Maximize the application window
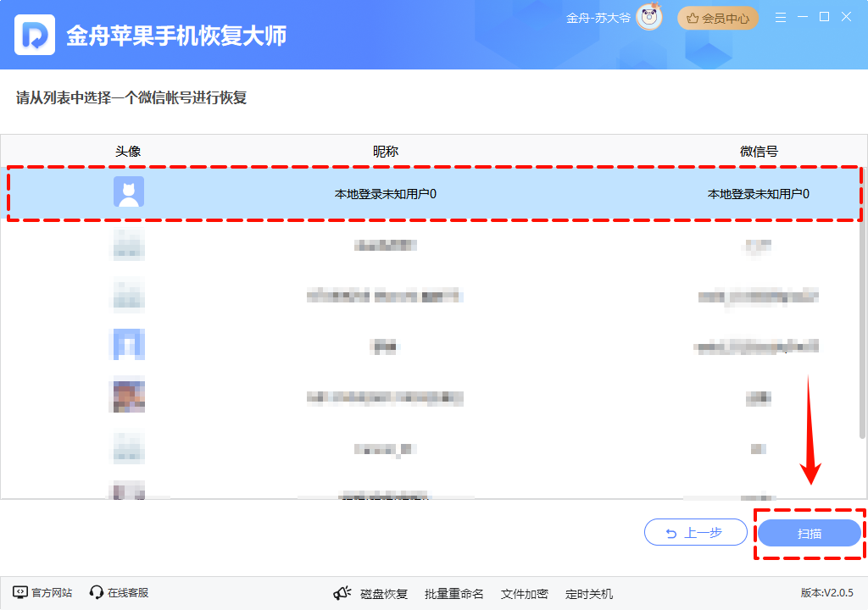Image resolution: width=868 pixels, height=610 pixels. [x=824, y=17]
